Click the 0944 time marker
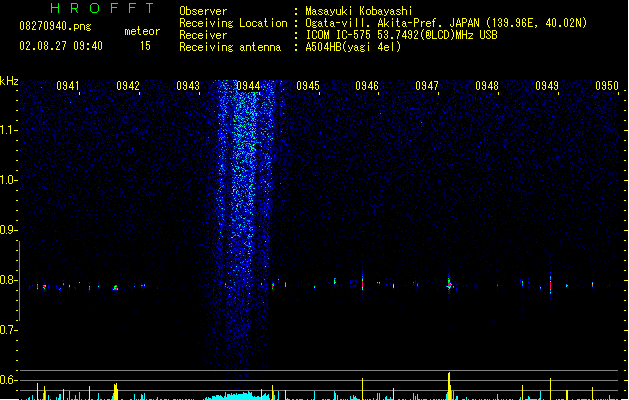 [x=248, y=85]
